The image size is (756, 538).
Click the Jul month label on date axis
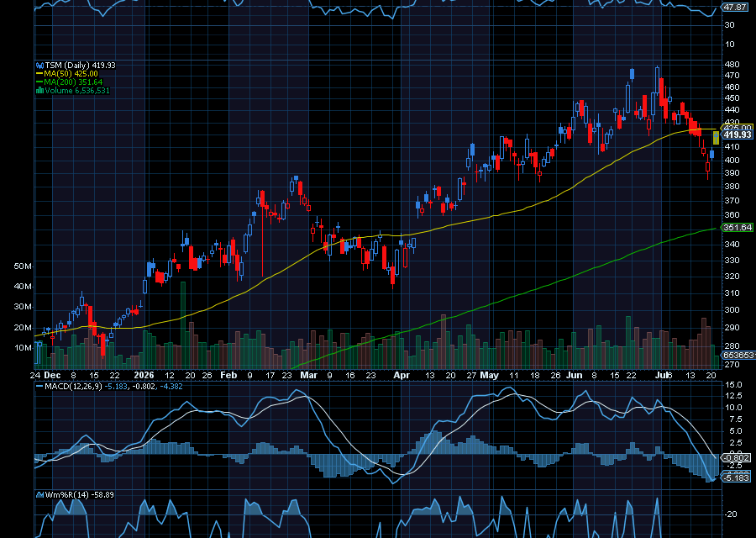(x=664, y=375)
